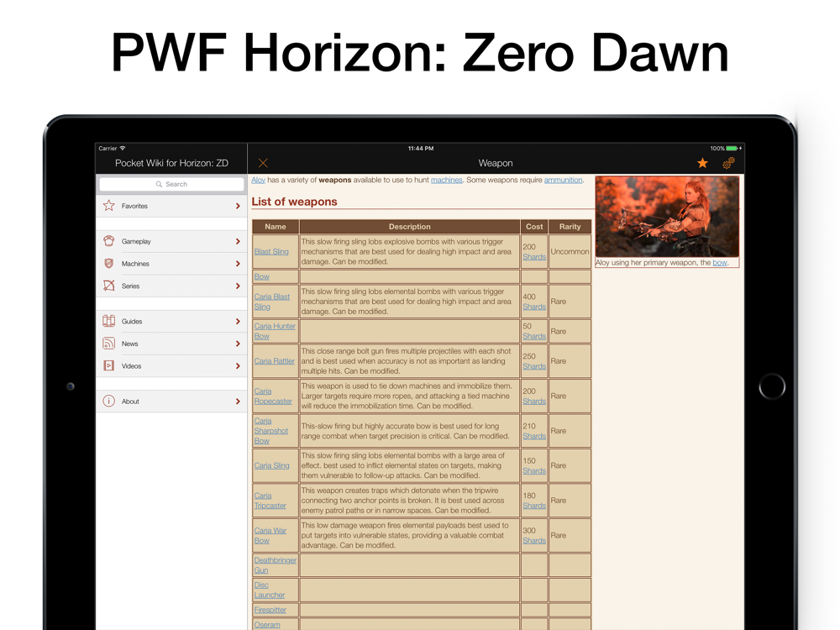Tap the Guides book icon
Screen dimensions: 840x630
[108, 321]
